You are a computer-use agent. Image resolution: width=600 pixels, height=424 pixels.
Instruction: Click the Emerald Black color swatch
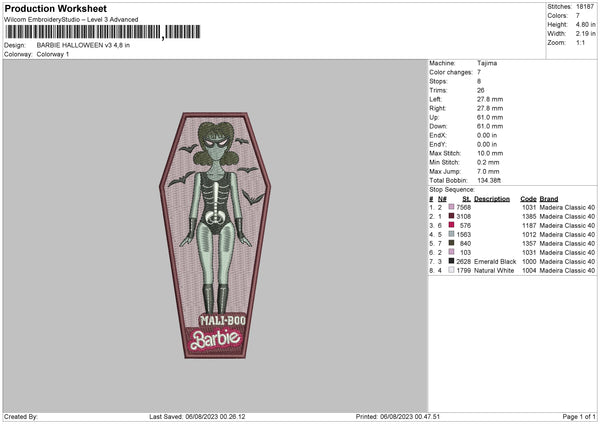tap(452, 261)
